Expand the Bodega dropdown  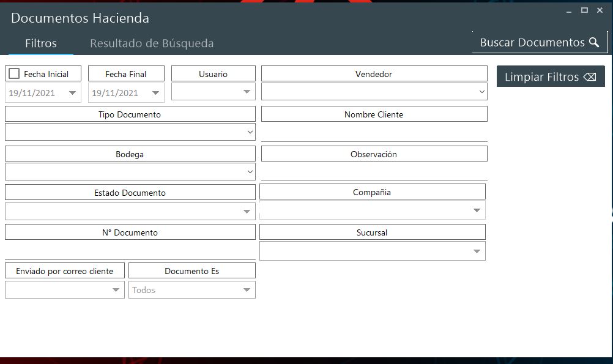[250, 172]
